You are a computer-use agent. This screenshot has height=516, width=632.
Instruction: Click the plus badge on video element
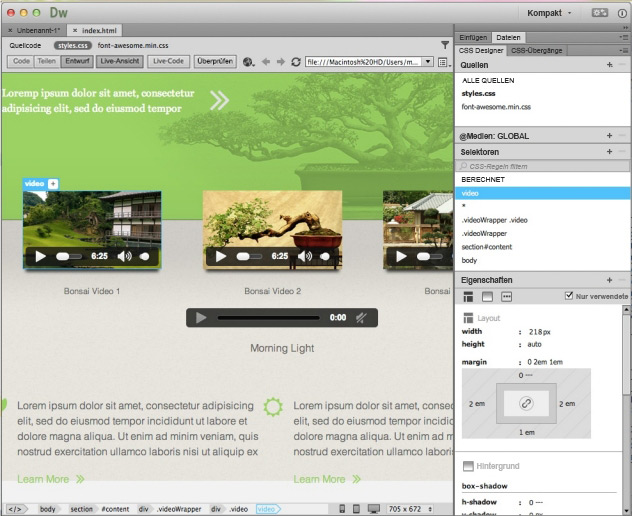pos(53,184)
